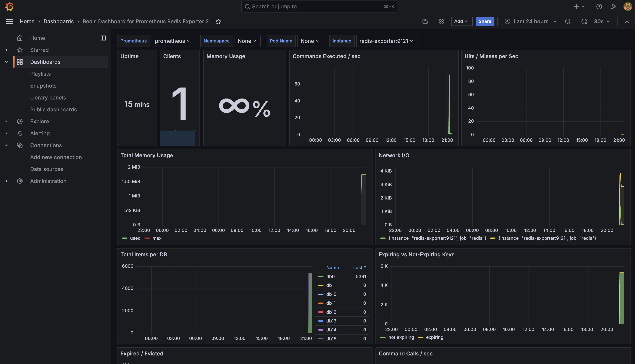635x364 pixels.
Task: Dock or undock the sidebar panel
Action: pos(103,38)
